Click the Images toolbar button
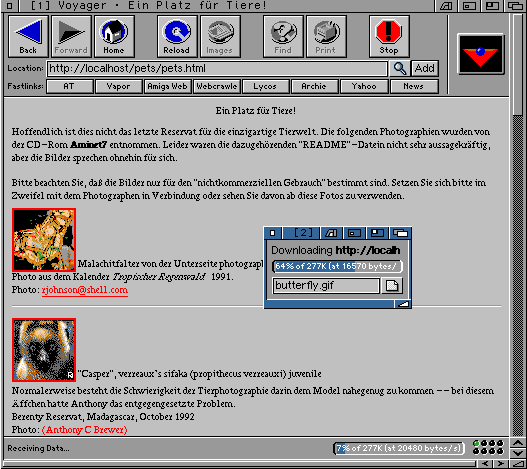 click(220, 36)
